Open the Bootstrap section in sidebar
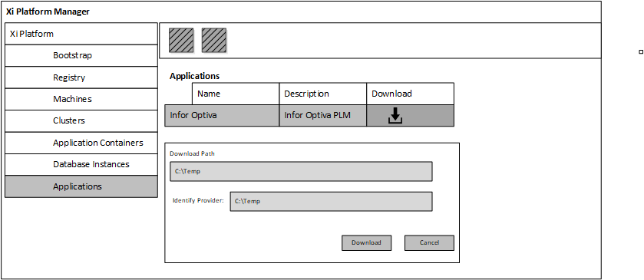Screen dimensions: 644x280 [x=81, y=55]
